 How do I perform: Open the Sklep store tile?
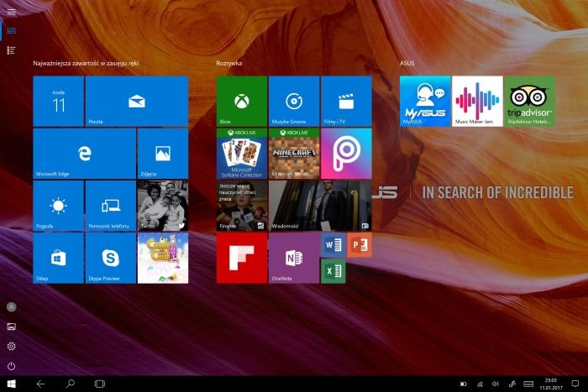59,259
